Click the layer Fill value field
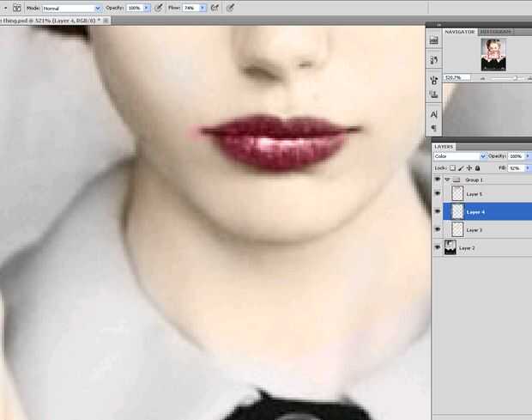This screenshot has width=532, height=420. tap(516, 168)
